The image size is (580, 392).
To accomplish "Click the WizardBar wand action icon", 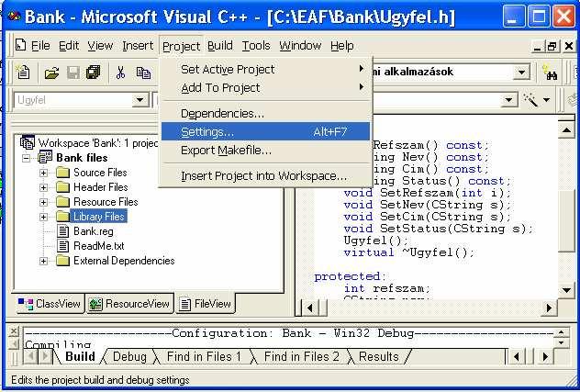I will [530, 99].
